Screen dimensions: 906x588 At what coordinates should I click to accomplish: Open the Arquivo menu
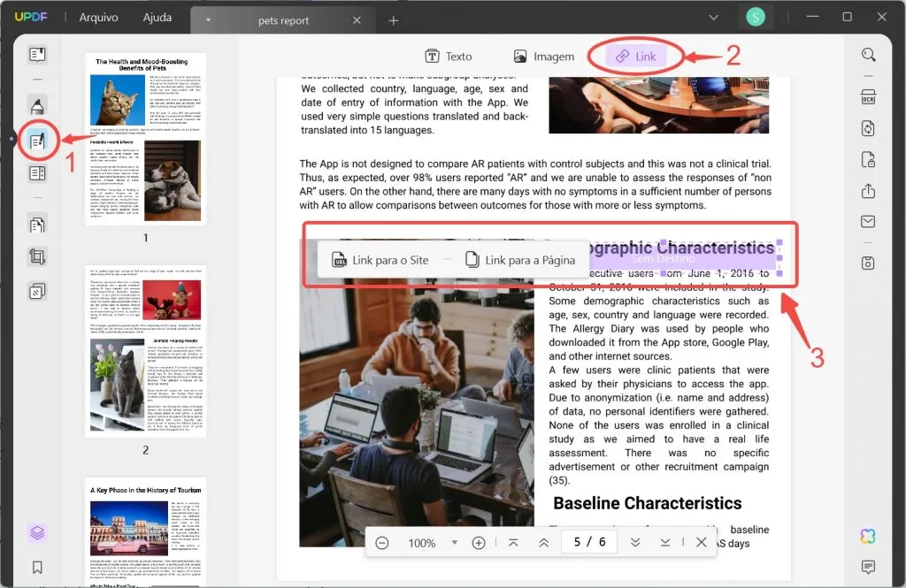pos(98,16)
